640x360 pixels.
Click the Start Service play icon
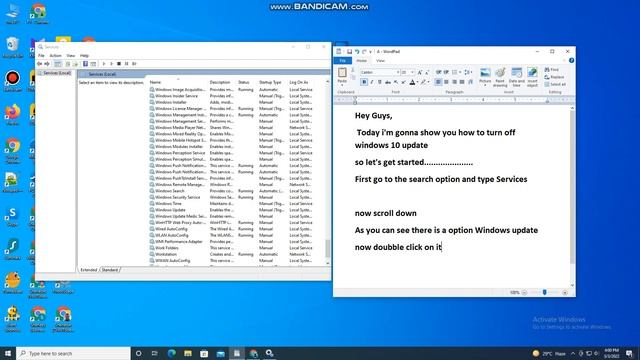tap(104, 64)
